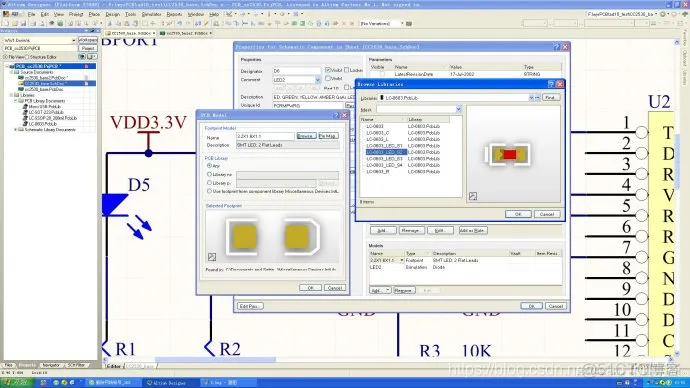Click Cancel in the PCB Model dialog
The image size is (690, 388).
[x=335, y=288]
